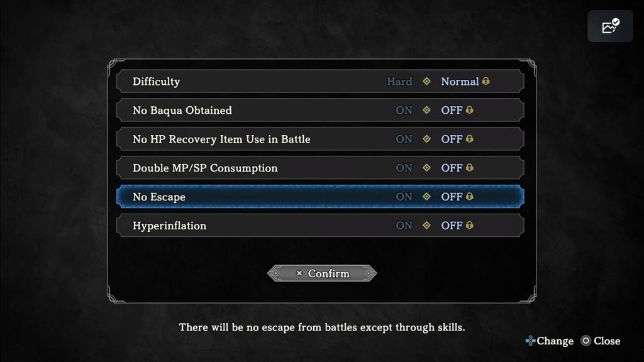Click the lock icon in No Baqua Obtained row
Screen dimensions: 644x362
coord(470,111)
